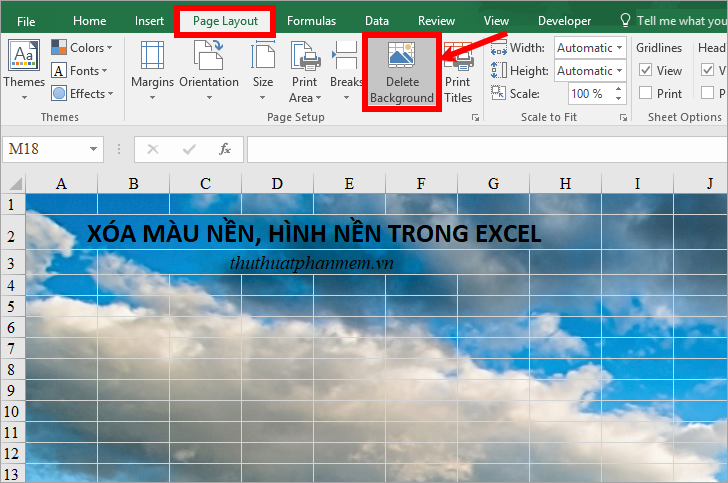The height and width of the screenshot is (483, 728).
Task: Click the Orientation icon
Action: 208,55
